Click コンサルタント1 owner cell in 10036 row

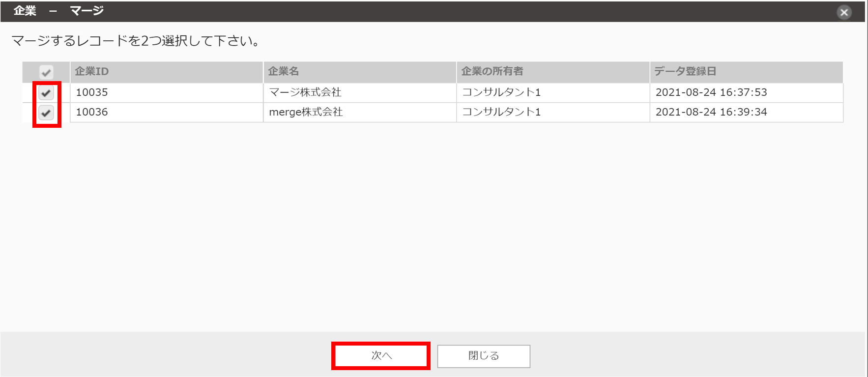(x=501, y=112)
